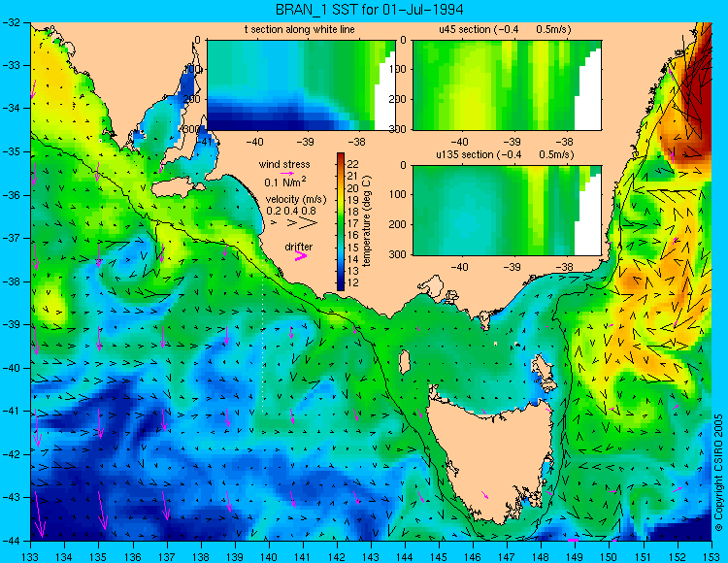Click main map latitude label "-42"
The width and height of the screenshot is (728, 563).
11,454
